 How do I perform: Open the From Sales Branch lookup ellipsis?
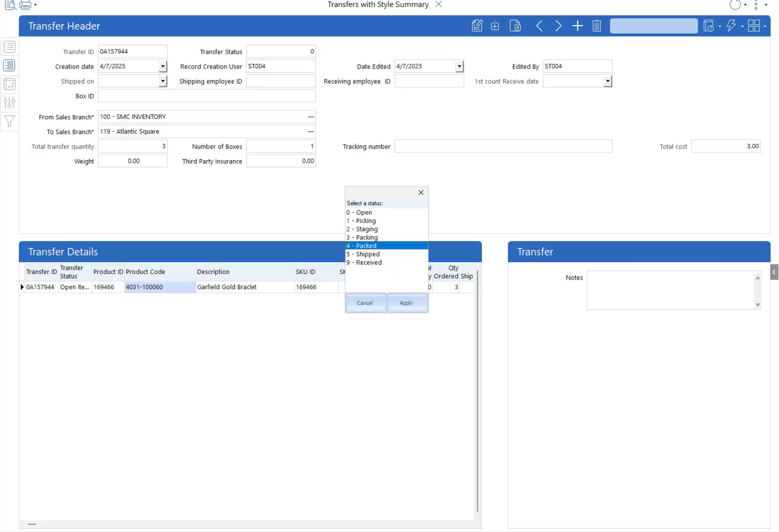pos(311,117)
